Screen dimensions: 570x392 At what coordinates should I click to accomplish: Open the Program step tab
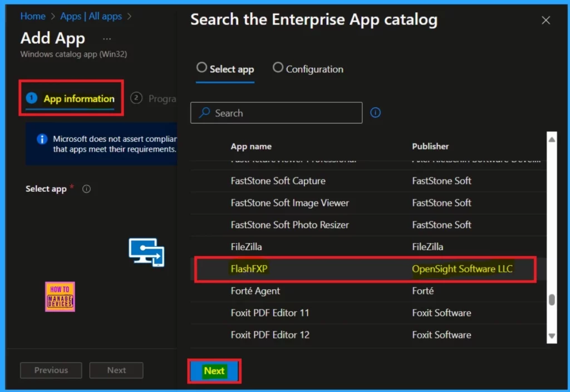[x=154, y=98]
